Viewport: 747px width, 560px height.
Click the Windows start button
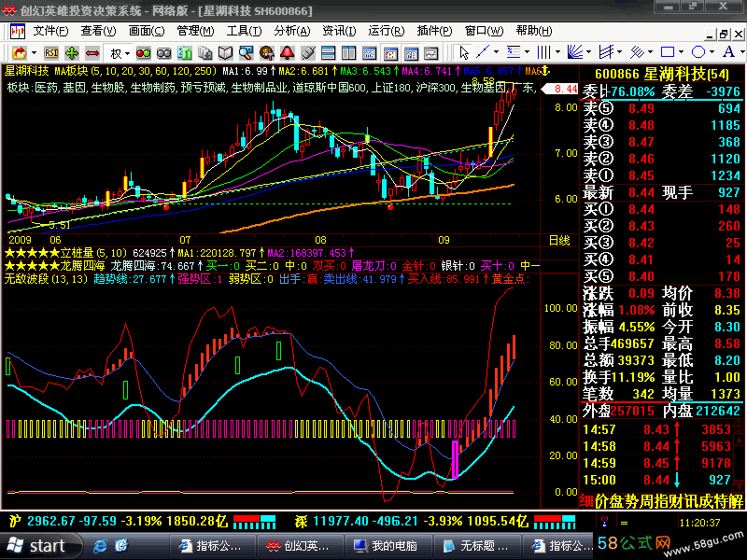[40, 546]
